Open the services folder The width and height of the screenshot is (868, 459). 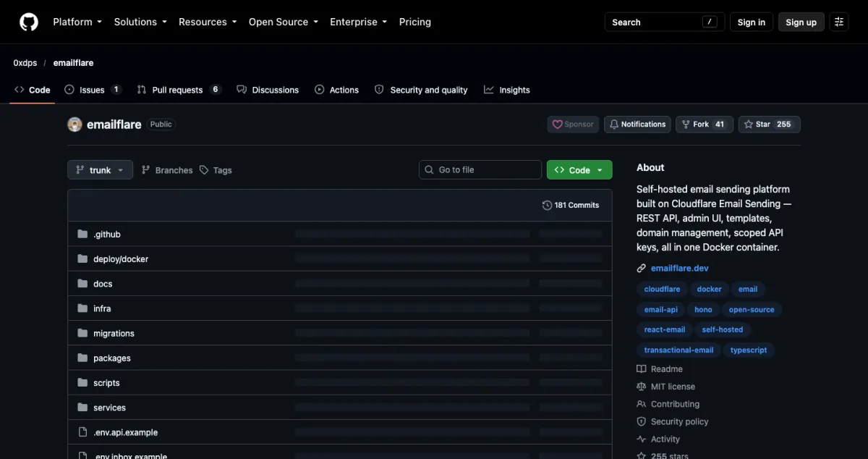point(109,408)
